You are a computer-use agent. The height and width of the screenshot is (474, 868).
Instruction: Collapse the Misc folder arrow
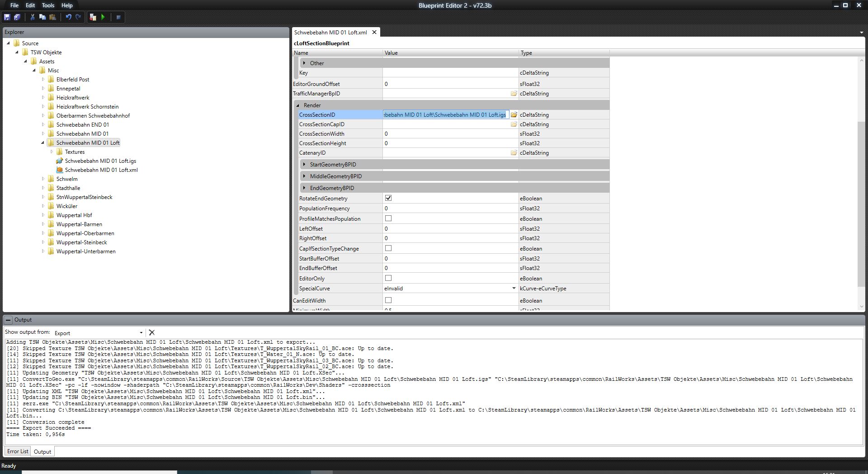click(x=34, y=71)
